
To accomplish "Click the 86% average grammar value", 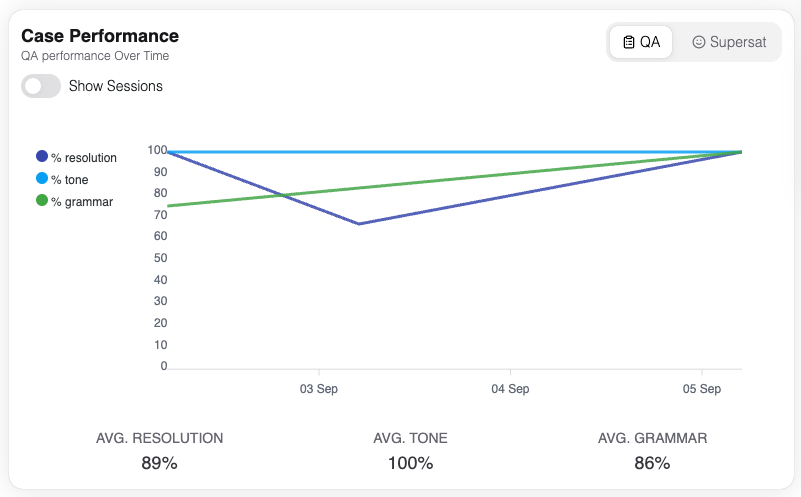I will coord(652,463).
